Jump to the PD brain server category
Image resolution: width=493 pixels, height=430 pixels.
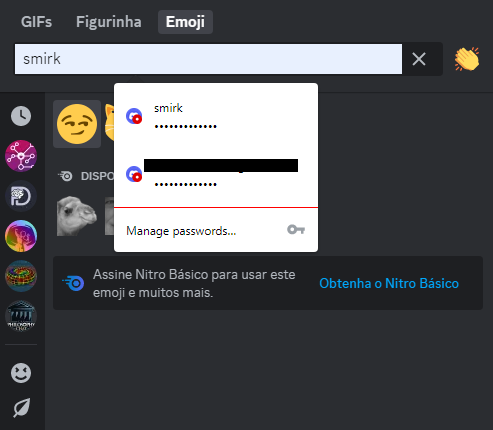tap(21, 196)
